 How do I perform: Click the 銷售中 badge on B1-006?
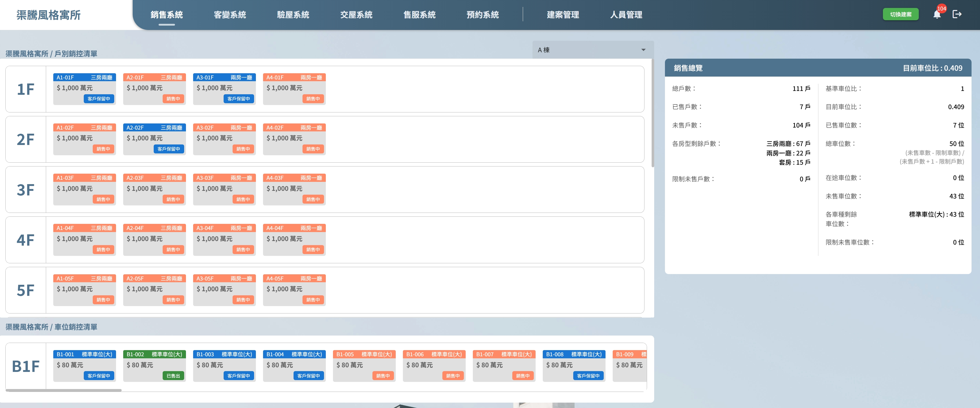453,376
